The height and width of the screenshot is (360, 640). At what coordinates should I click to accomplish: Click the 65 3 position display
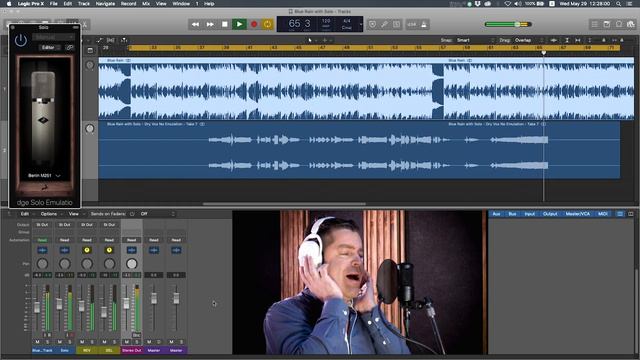click(300, 23)
